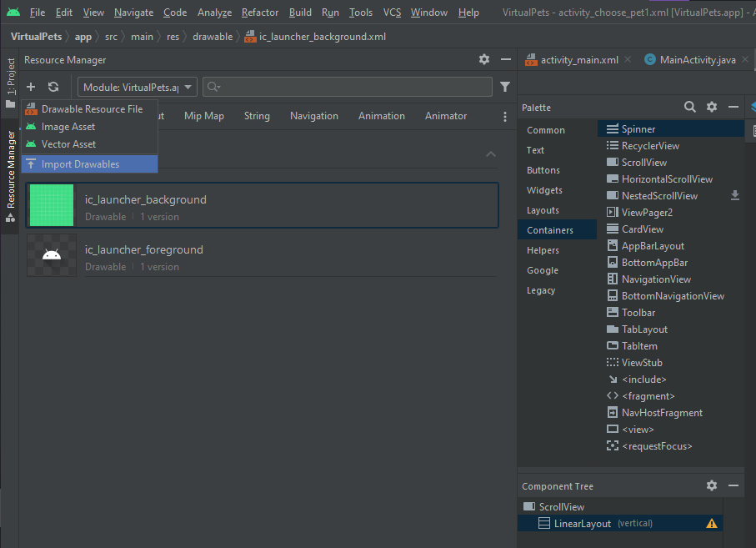This screenshot has height=548, width=756.
Task: Select the ic_launcher_background green thumbnail
Action: (52, 205)
